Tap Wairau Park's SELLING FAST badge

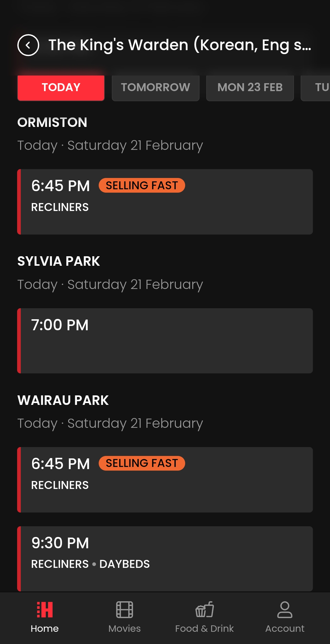pyautogui.click(x=142, y=463)
